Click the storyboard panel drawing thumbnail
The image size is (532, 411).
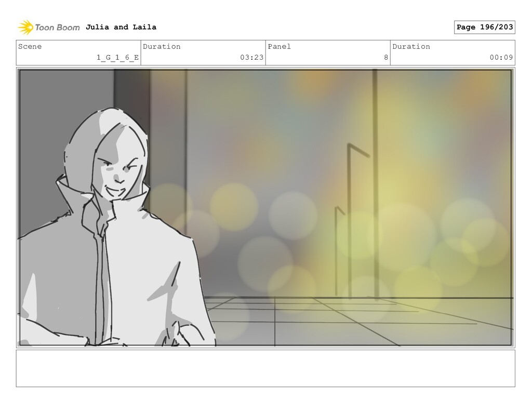(265, 207)
